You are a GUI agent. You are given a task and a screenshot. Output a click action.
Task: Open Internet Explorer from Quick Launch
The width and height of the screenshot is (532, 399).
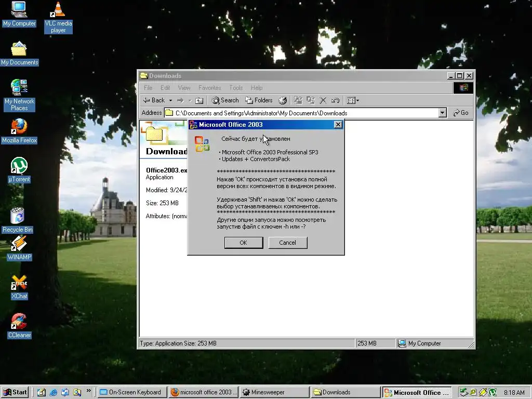54,393
